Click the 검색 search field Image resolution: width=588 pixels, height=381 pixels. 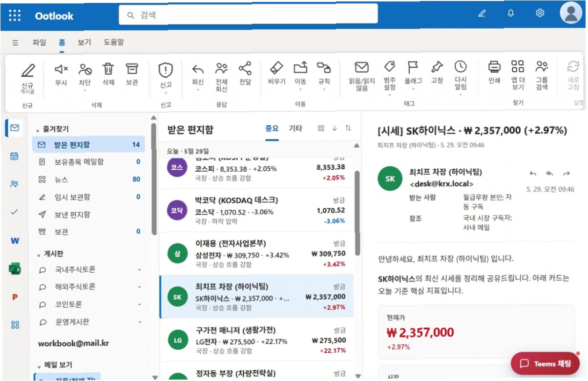[248, 15]
